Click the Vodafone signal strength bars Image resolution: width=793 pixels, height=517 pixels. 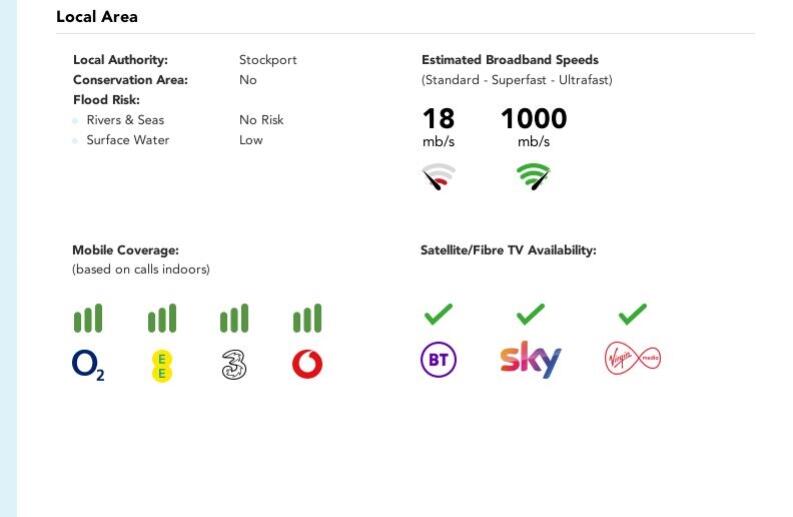pos(307,319)
